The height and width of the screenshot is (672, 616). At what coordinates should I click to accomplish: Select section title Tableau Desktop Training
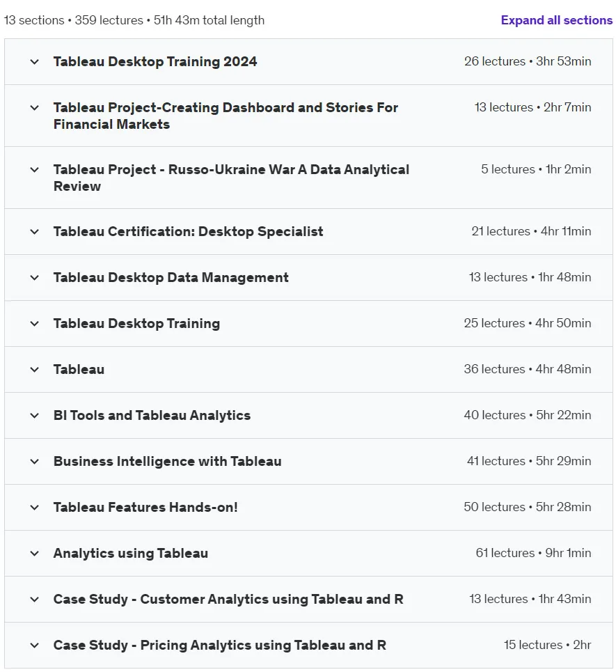136,324
